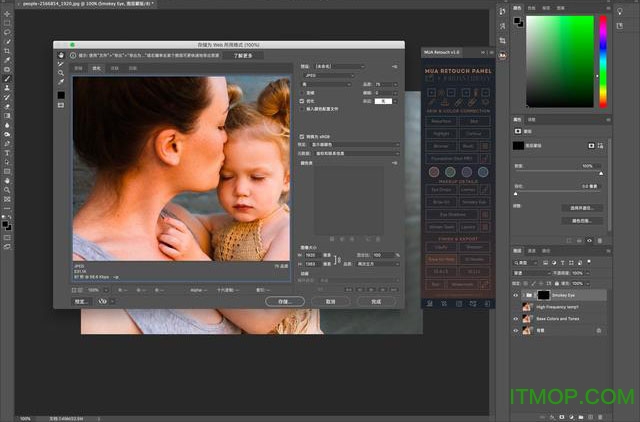Click the Learn More button in dialog
This screenshot has height=422, width=640.
click(x=243, y=56)
